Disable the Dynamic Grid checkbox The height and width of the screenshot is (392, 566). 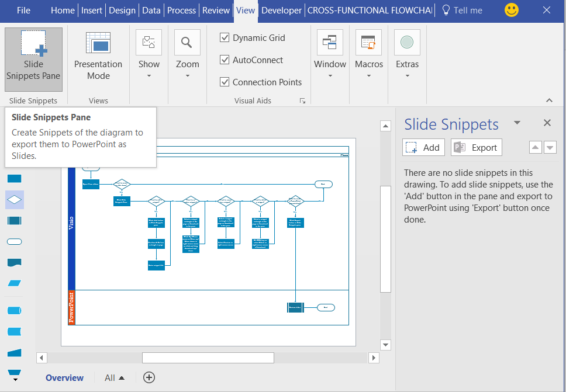pyautogui.click(x=224, y=37)
